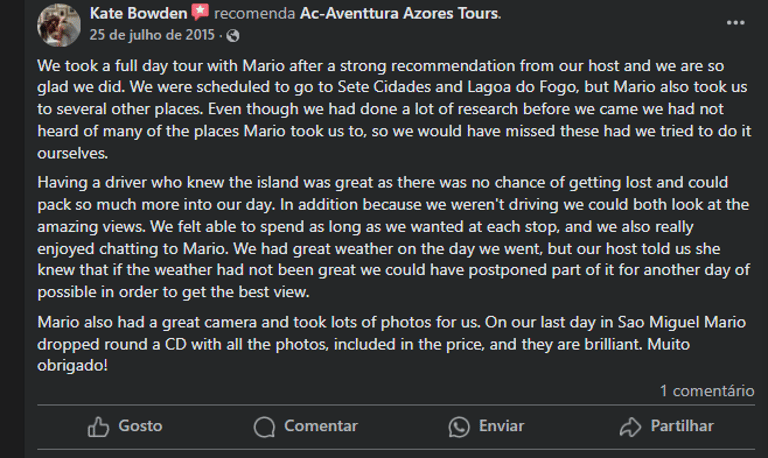Click the WhatsApp send icon

coord(459,426)
